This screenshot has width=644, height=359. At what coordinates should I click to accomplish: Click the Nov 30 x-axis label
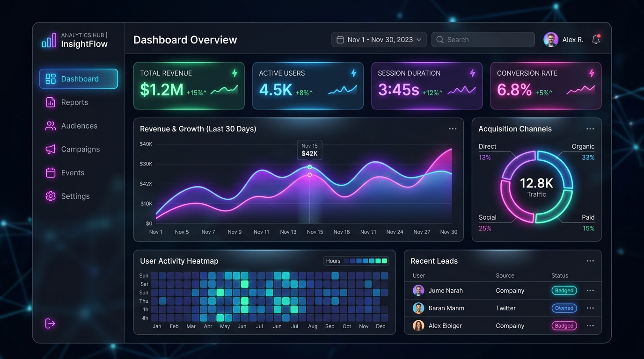point(448,232)
